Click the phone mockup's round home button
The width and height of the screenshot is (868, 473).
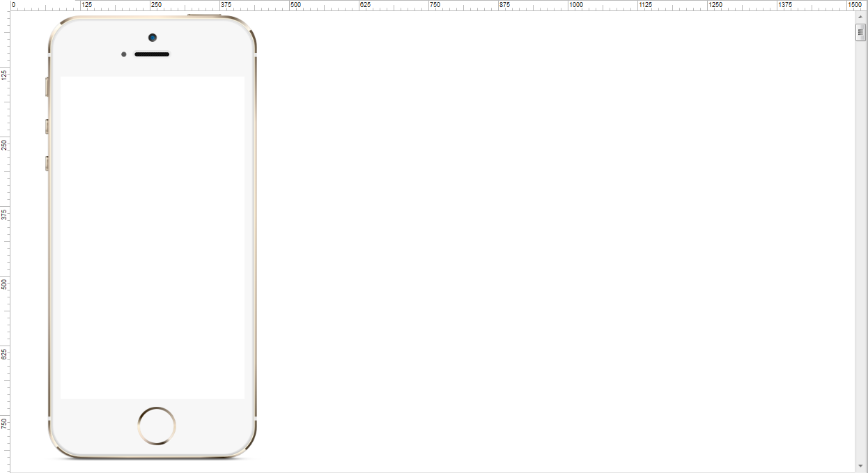157,426
